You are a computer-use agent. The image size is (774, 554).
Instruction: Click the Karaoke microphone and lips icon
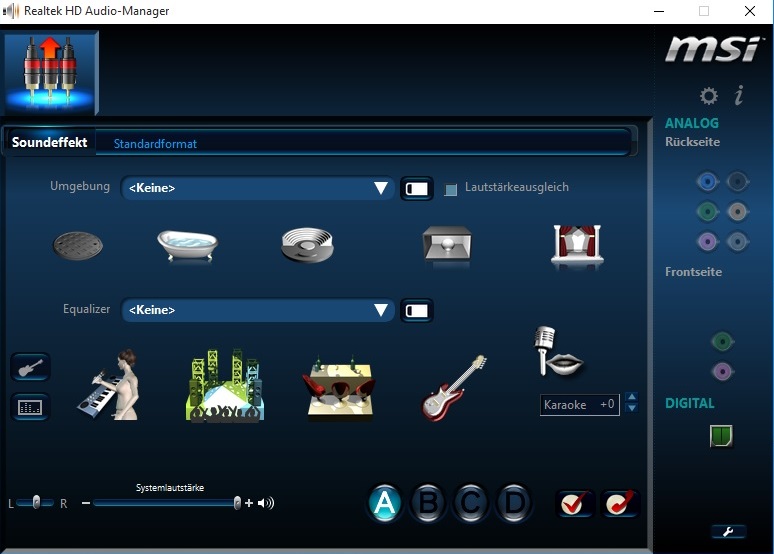tap(559, 351)
